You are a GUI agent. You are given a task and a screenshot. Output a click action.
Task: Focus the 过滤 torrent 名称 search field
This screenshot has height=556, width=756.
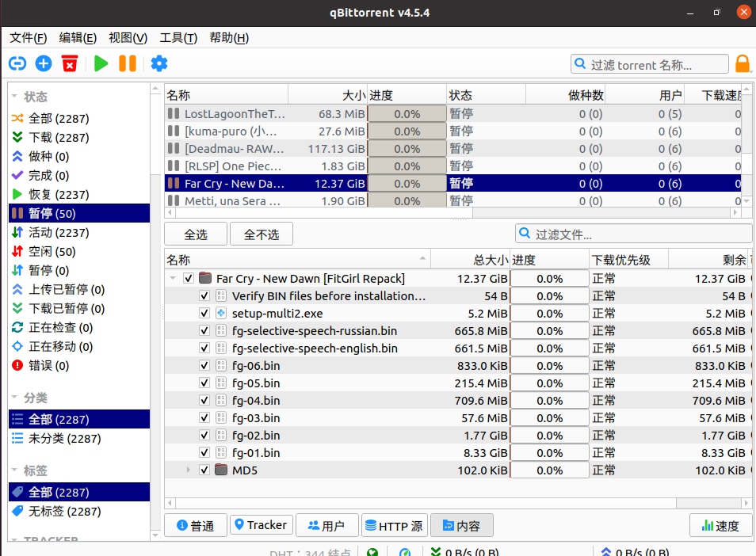[x=650, y=64]
